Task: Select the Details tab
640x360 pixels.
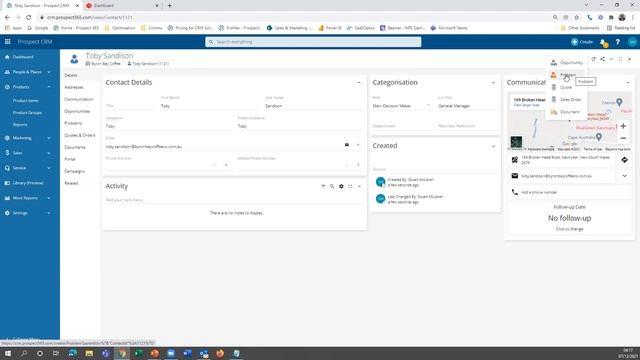Action: click(x=71, y=75)
